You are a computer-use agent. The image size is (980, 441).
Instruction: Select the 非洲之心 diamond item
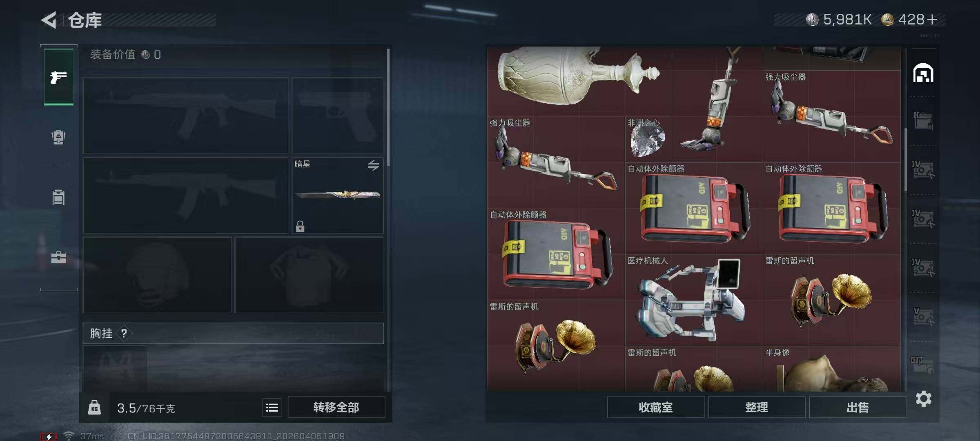point(648,139)
